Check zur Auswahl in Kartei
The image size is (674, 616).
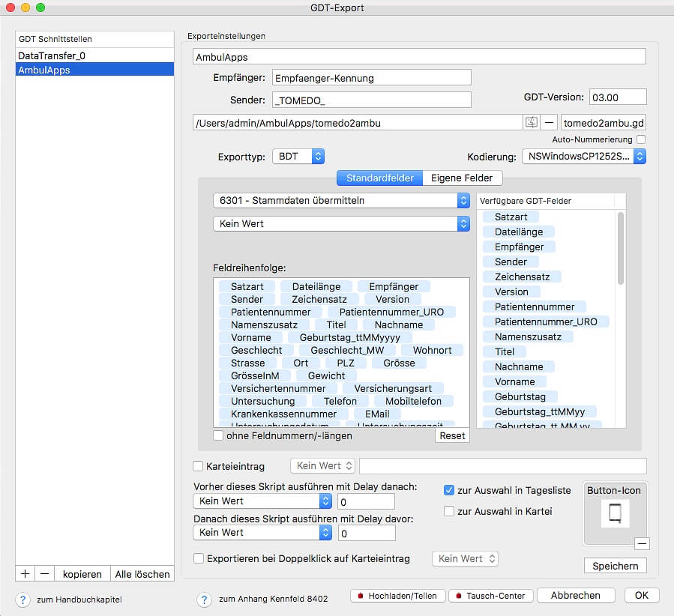pyautogui.click(x=449, y=511)
